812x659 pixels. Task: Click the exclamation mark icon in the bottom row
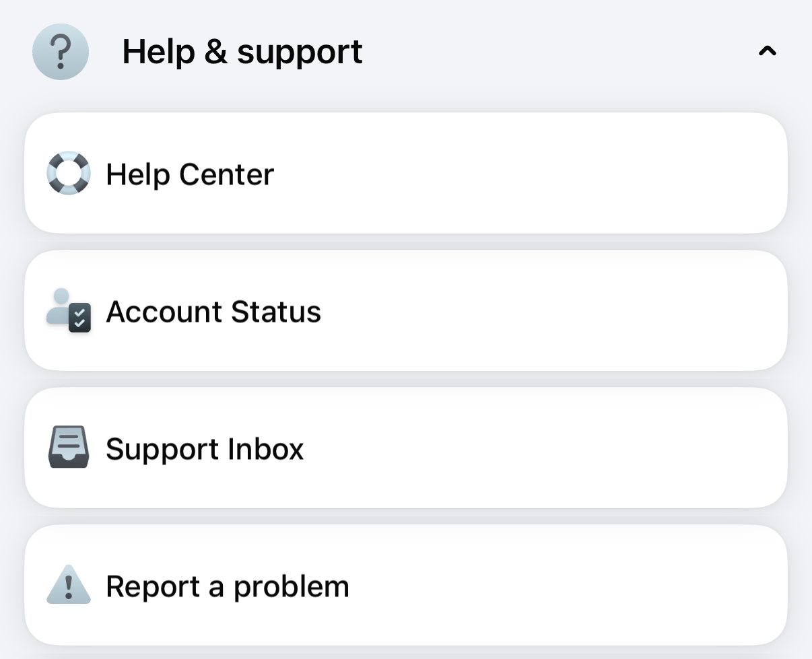coord(68,586)
